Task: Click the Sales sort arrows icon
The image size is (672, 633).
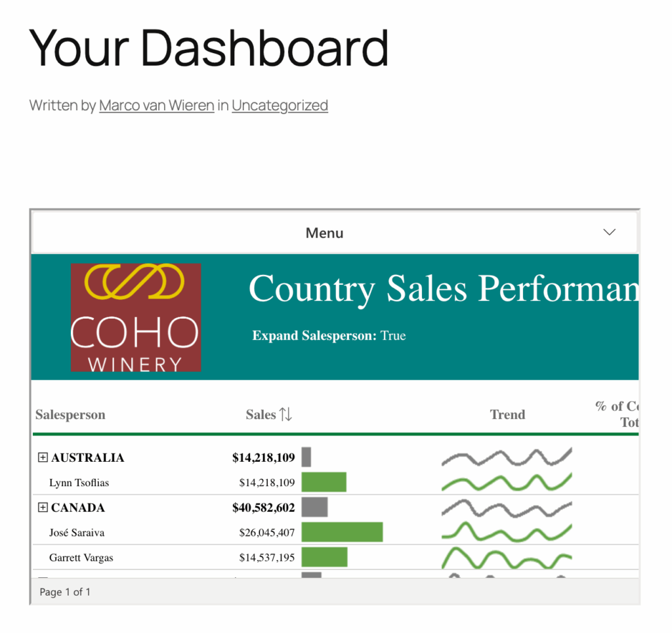Action: click(x=285, y=415)
